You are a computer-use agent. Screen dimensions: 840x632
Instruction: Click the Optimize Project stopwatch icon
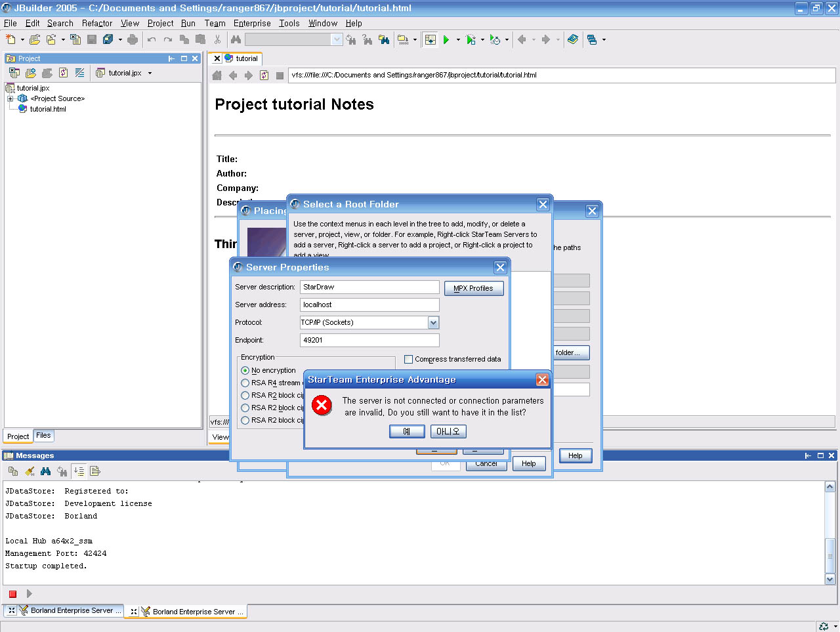pyautogui.click(x=495, y=39)
